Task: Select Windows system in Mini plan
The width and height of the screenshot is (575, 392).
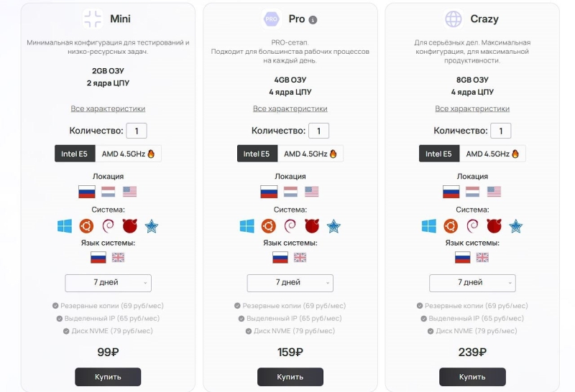Action: click(65, 226)
